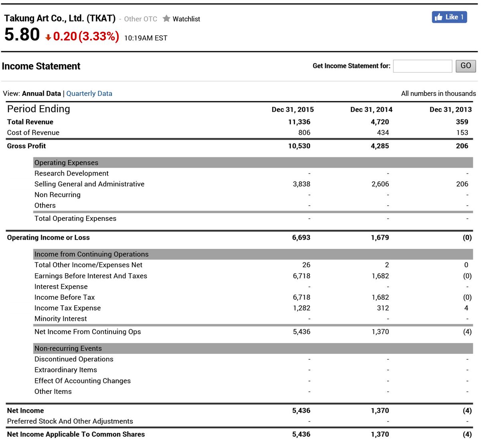Click the 2,606 SG&A value
This screenshot has height=448, width=481.
[380, 184]
